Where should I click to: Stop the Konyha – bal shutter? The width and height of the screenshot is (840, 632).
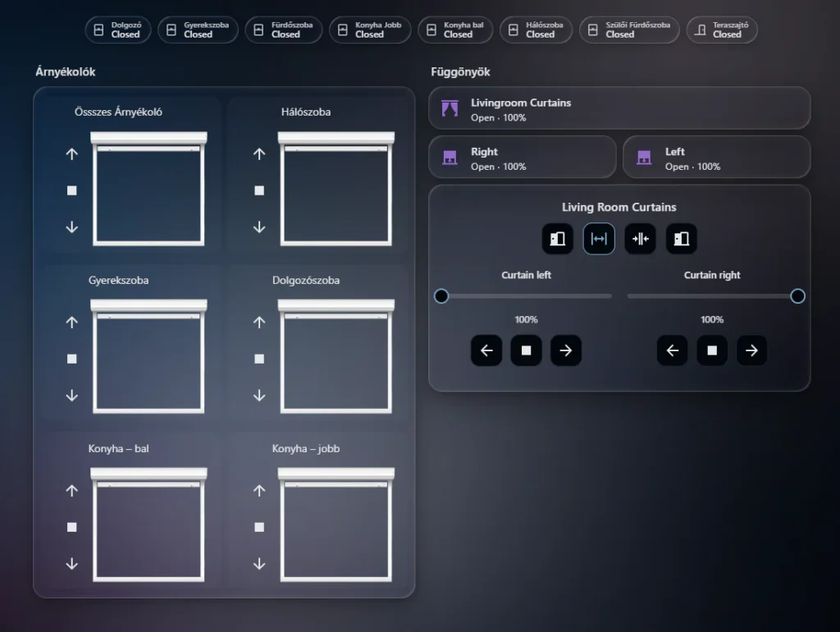click(72, 528)
